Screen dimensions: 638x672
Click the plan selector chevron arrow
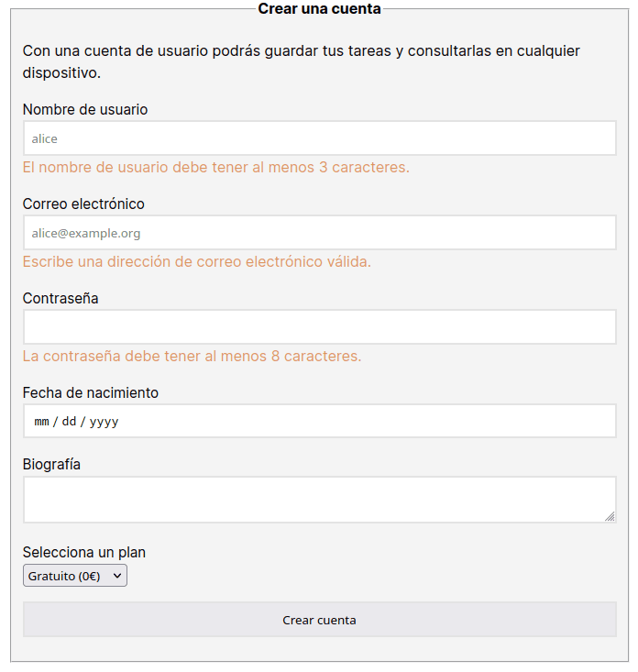pos(117,576)
